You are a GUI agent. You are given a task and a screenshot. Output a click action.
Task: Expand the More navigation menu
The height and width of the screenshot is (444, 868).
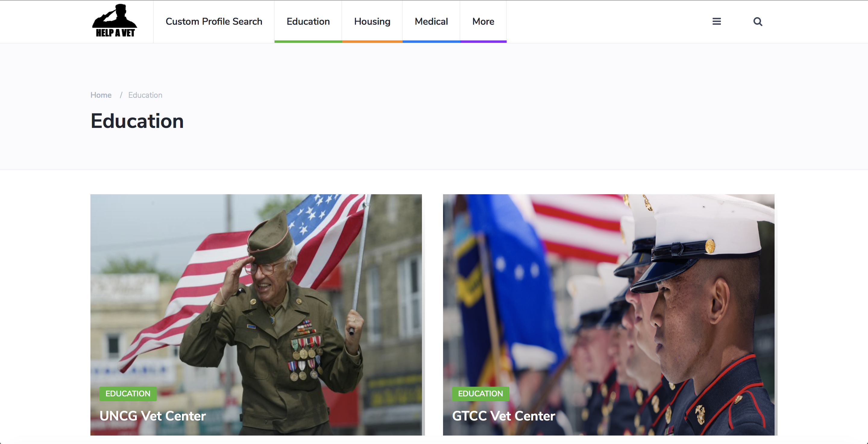coord(483,22)
